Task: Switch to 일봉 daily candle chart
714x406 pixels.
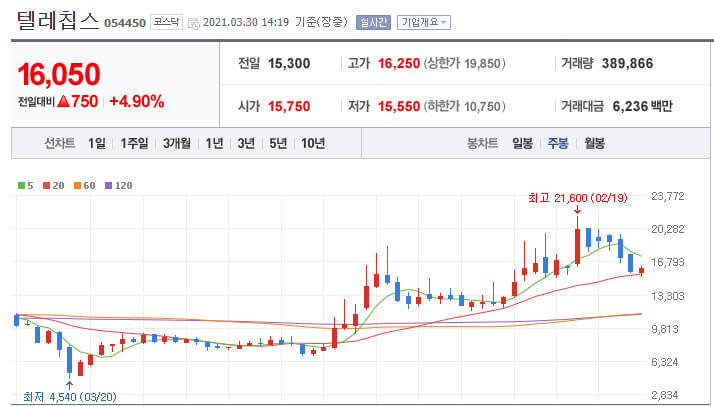Action: click(522, 144)
